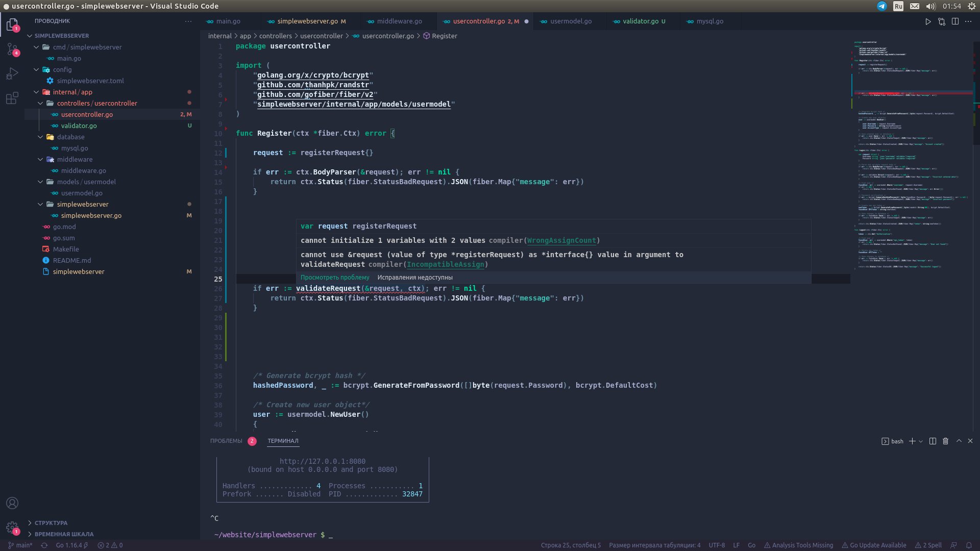Click the Просмотреть проблему link
This screenshot has height=551, width=980.
(x=335, y=278)
